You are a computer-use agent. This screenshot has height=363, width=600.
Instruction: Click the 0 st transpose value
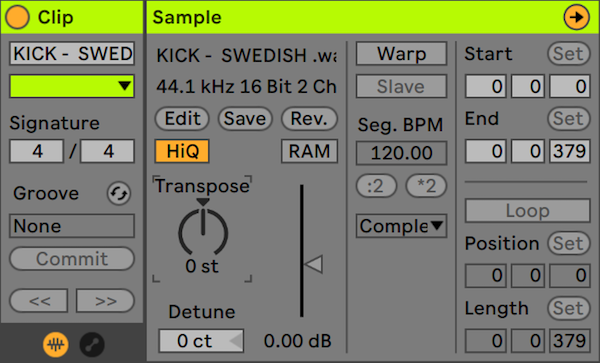[202, 266]
